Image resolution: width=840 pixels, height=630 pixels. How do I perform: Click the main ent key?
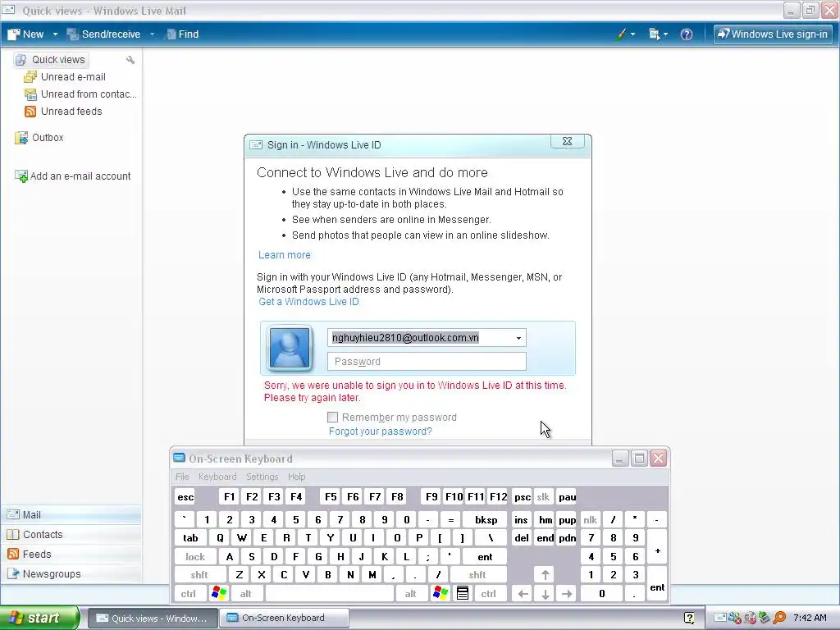(x=485, y=557)
